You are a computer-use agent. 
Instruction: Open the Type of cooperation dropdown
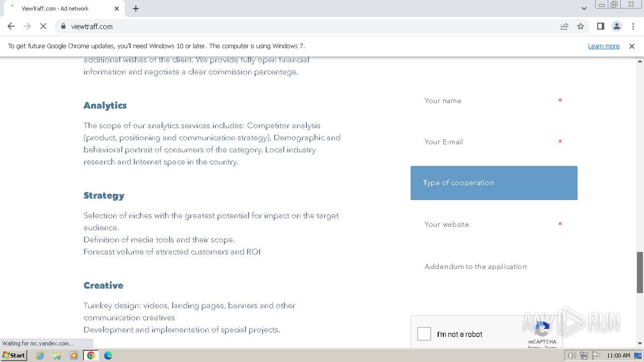coord(494,183)
